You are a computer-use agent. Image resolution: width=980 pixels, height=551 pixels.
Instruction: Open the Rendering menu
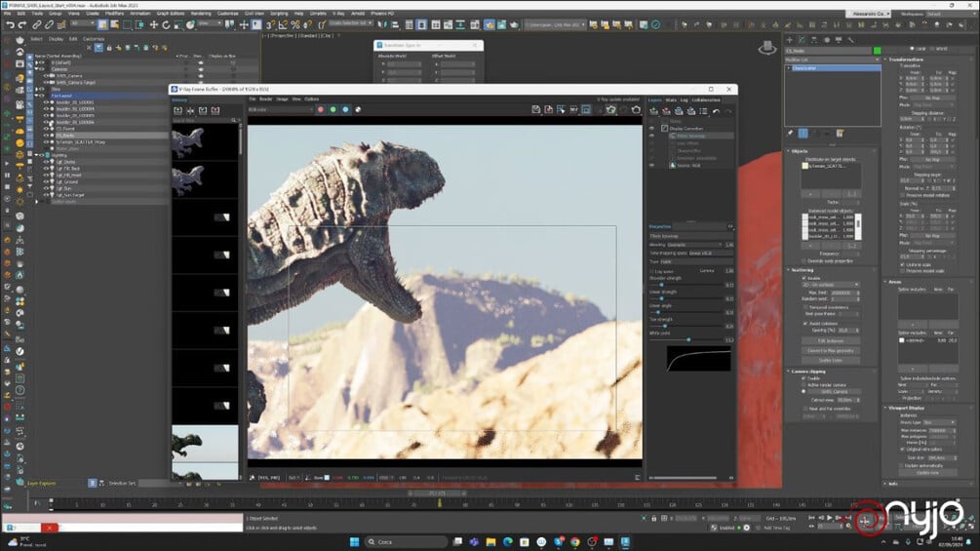(201, 13)
